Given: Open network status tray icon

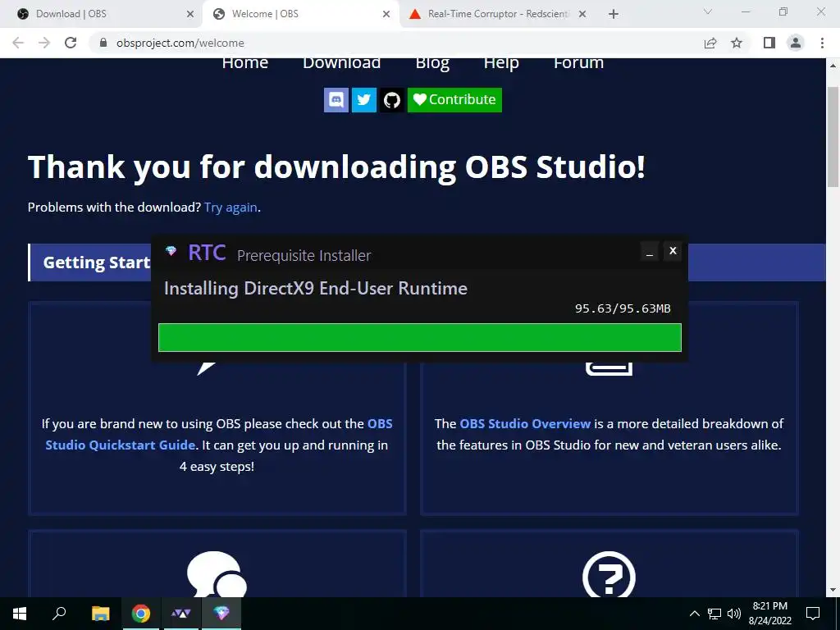Looking at the screenshot, I should [714, 614].
